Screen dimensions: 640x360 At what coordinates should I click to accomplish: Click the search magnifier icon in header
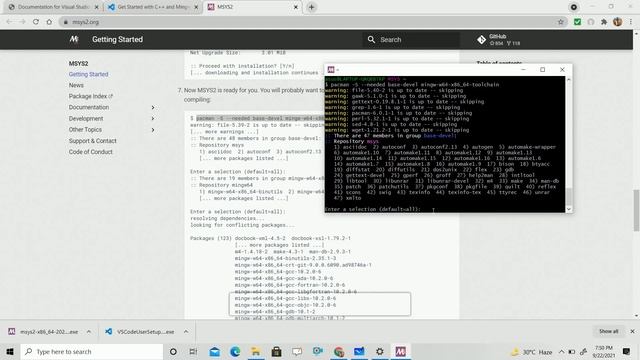371,40
